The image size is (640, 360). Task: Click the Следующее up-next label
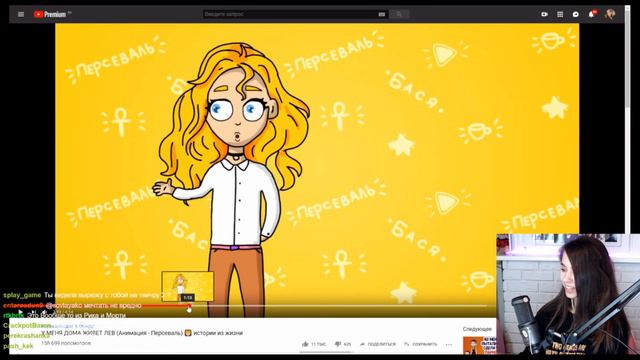(x=477, y=329)
